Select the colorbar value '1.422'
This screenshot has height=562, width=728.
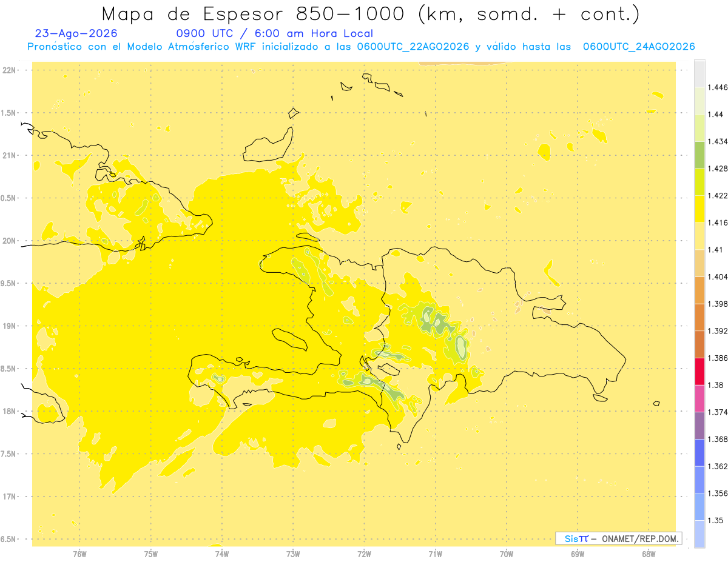718,195
